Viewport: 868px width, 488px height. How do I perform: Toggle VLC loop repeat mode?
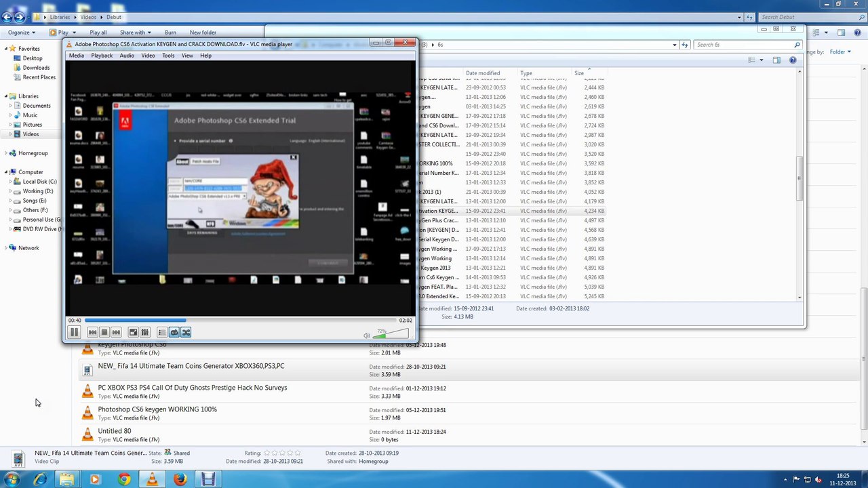(174, 332)
